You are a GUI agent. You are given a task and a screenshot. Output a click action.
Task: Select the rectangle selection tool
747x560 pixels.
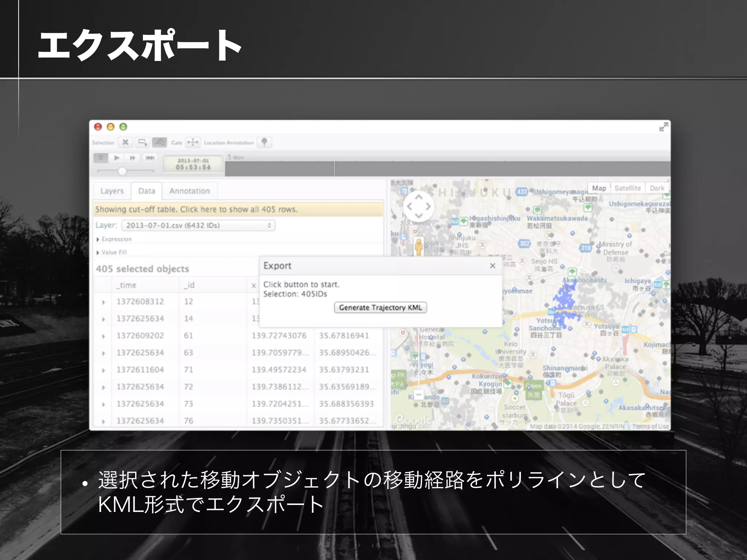[x=142, y=142]
